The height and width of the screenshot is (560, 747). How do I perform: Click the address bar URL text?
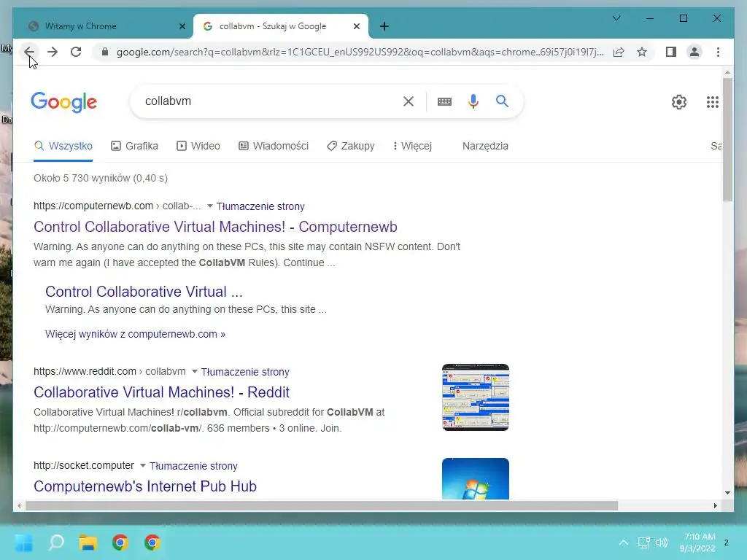coord(360,52)
